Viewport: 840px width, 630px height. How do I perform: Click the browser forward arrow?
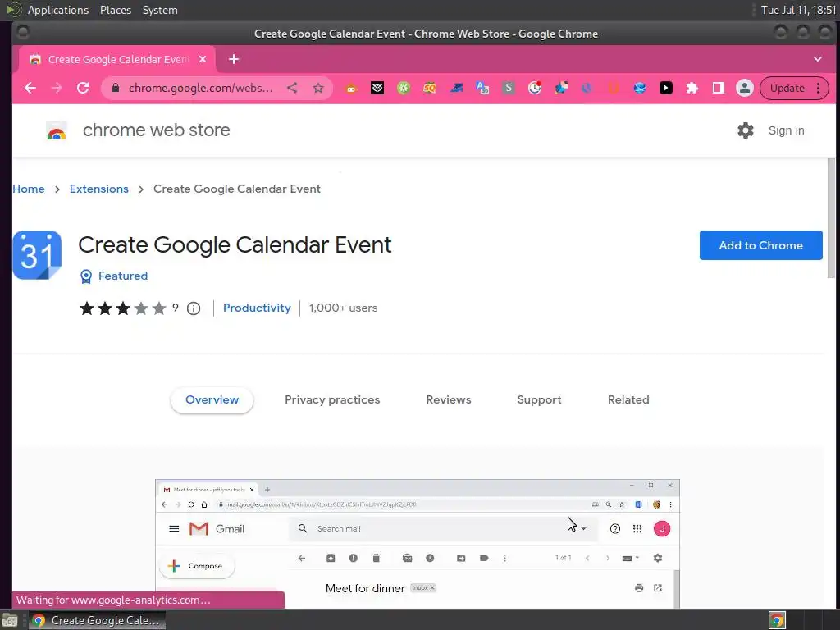pos(57,88)
